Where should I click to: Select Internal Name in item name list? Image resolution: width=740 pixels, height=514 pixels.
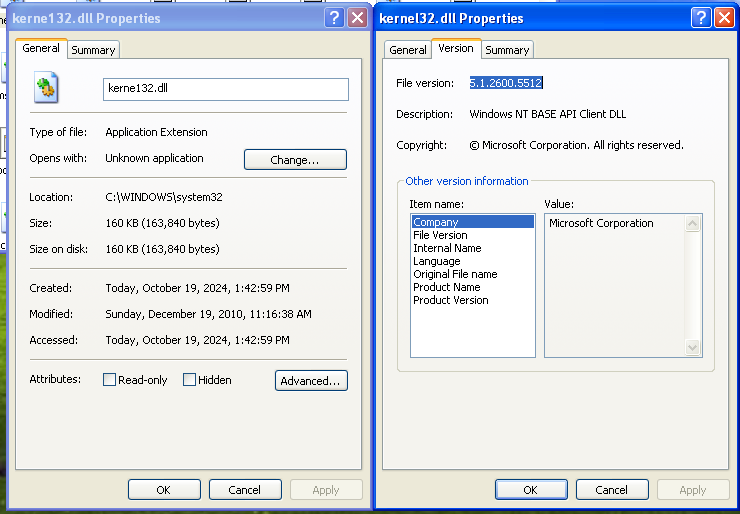tap(447, 248)
